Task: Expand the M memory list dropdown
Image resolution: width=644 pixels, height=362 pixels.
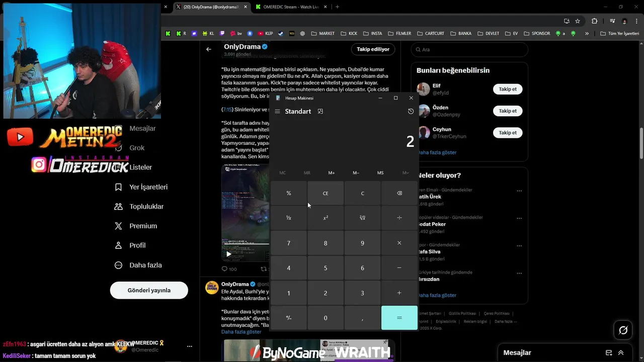Action: (406, 173)
